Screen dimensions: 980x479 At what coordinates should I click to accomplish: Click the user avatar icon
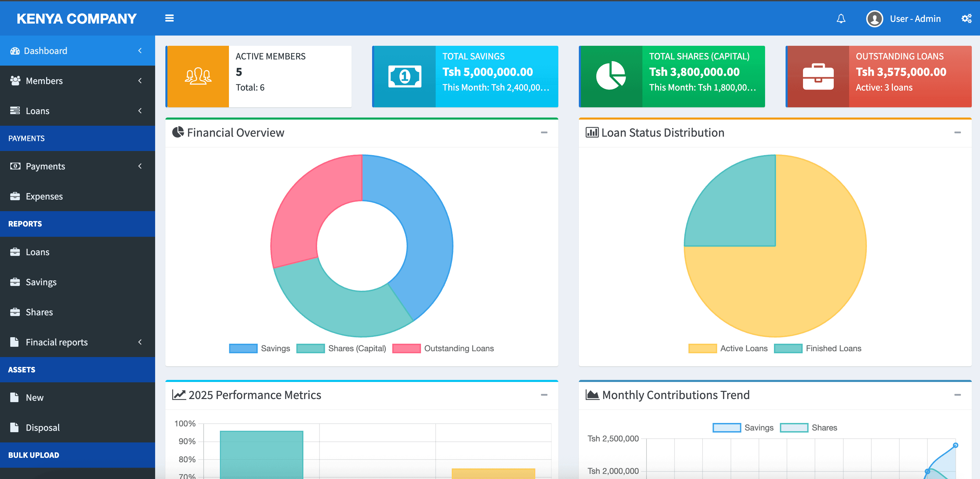874,19
